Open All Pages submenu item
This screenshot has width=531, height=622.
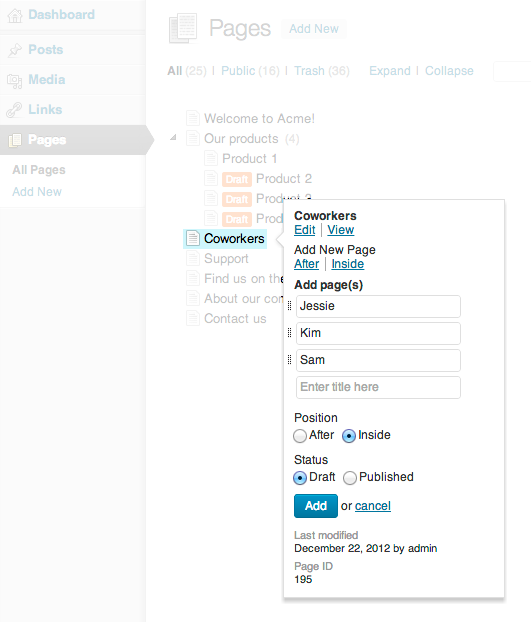pos(39,170)
